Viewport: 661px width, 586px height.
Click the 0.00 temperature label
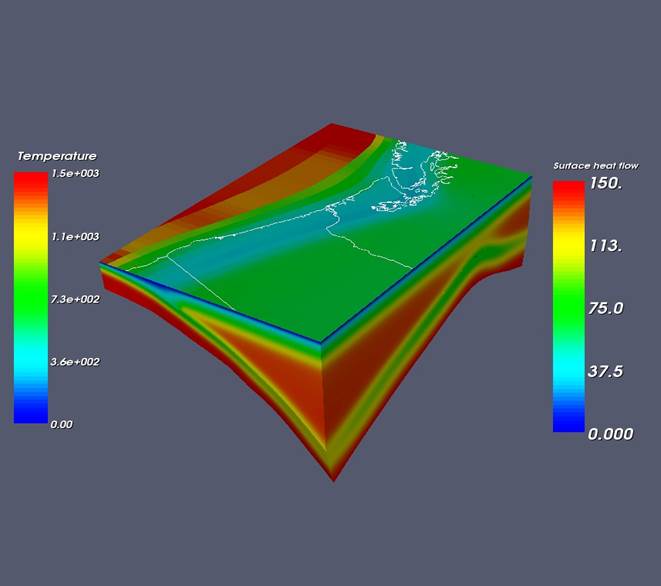[x=62, y=425]
